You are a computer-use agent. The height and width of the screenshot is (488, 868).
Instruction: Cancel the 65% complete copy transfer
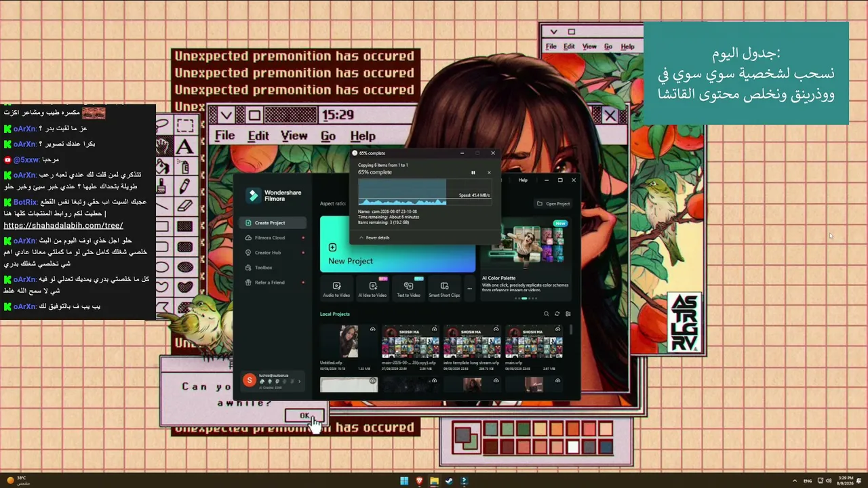click(x=489, y=172)
